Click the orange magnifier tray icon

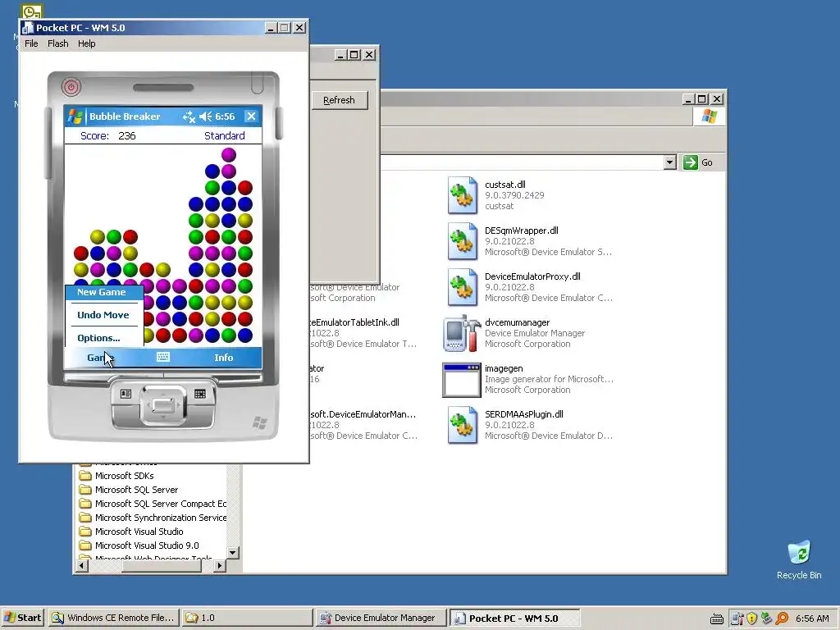782,619
